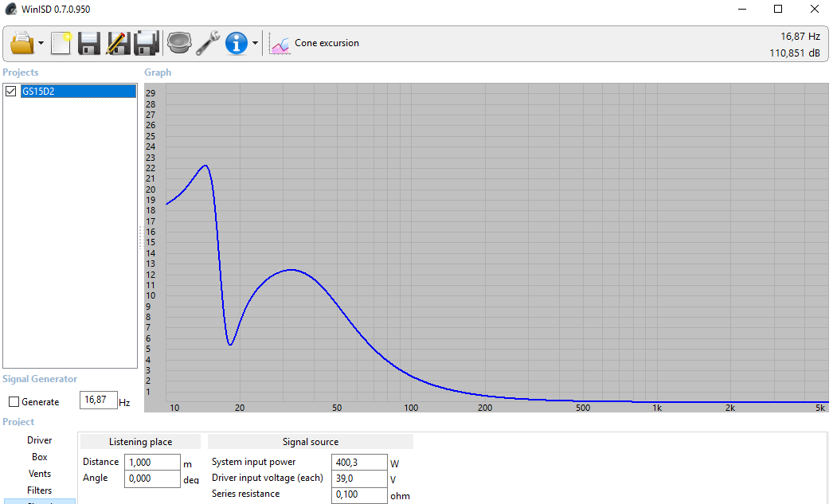Click the signal generator frequency field 16,87
The height and width of the screenshot is (504, 833).
tap(98, 400)
